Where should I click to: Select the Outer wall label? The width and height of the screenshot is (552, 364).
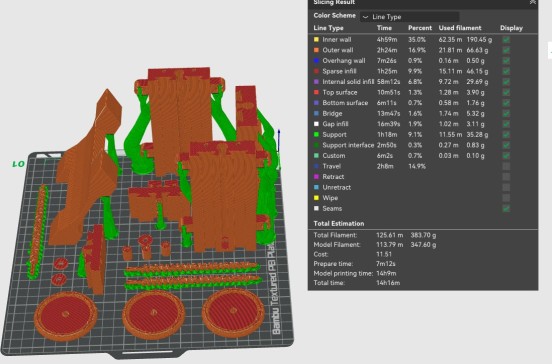338,50
